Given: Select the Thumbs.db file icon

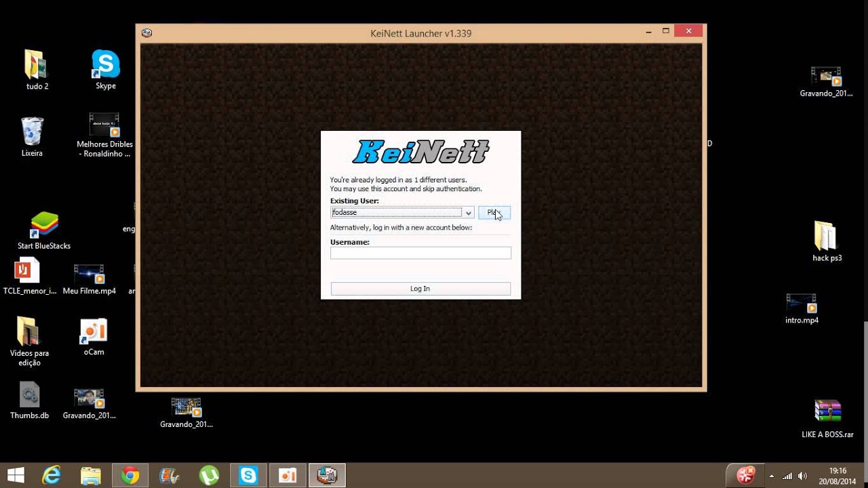Looking at the screenshot, I should click(29, 394).
